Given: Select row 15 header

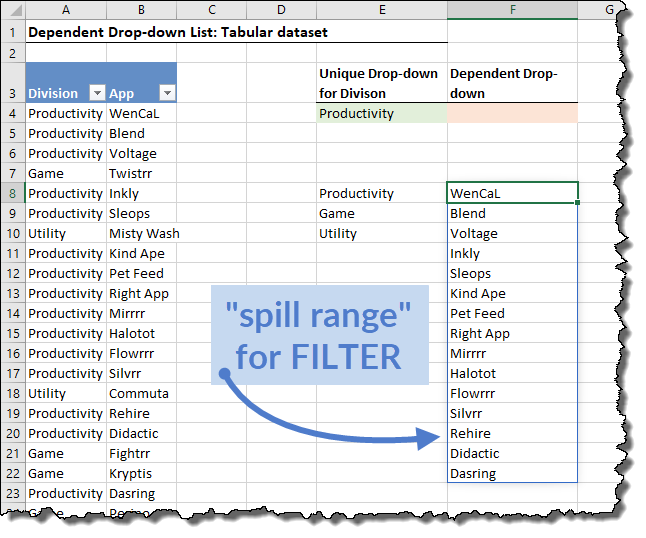Looking at the screenshot, I should [x=13, y=333].
